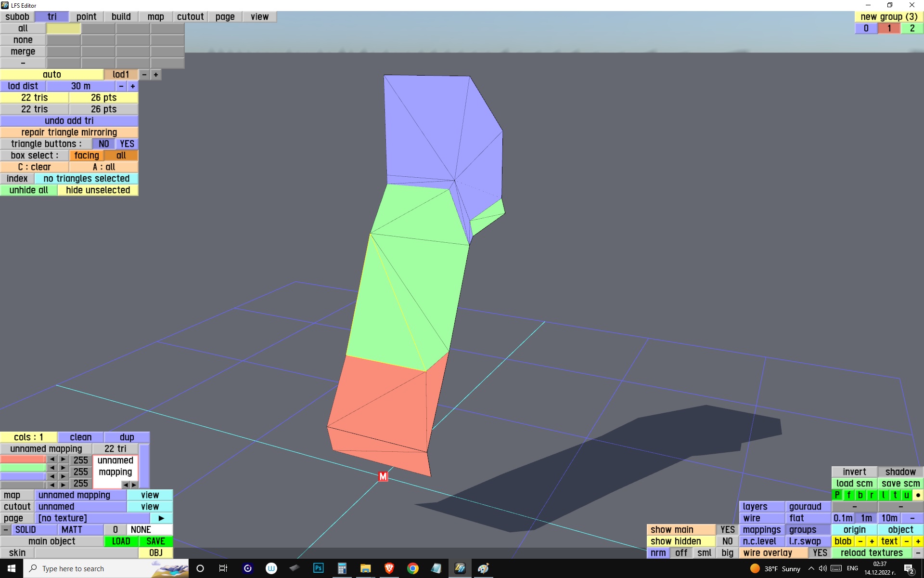Screen dimensions: 924x578
Task: Toggle show hidden NO button
Action: tap(727, 541)
